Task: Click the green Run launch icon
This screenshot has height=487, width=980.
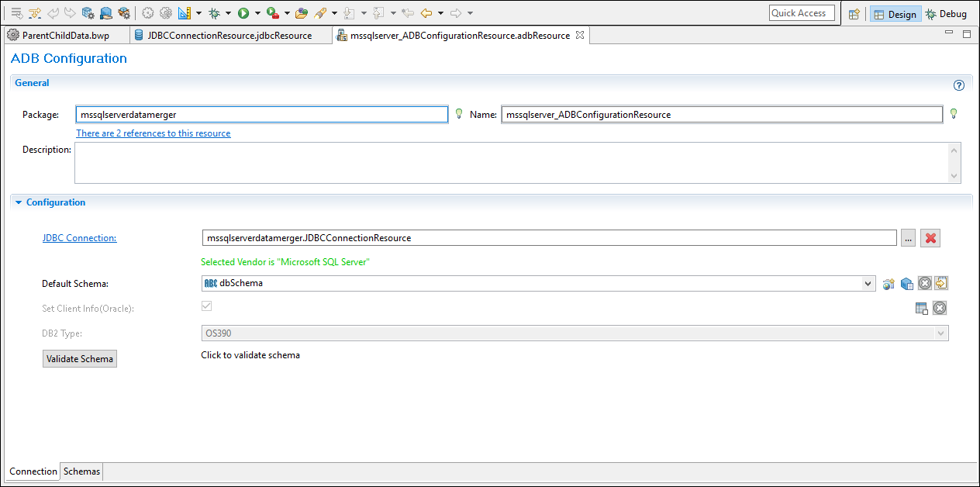Action: [243, 13]
